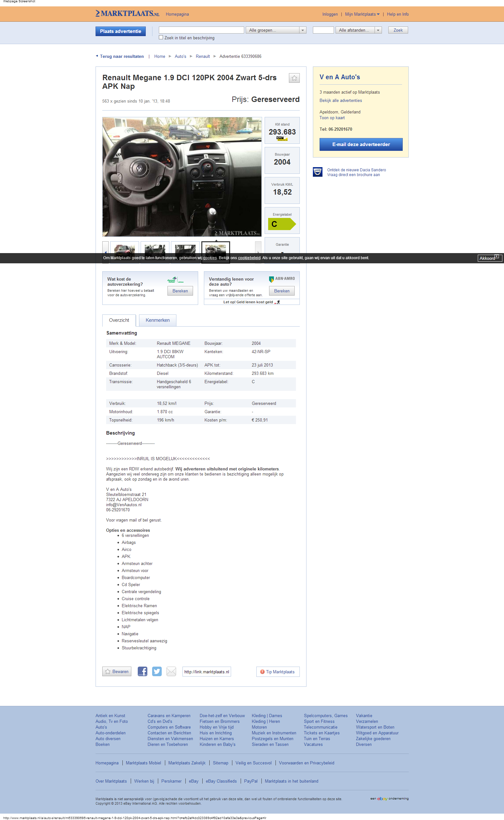Click PayPal in the footer
The width and height of the screenshot is (504, 820).
pos(251,781)
